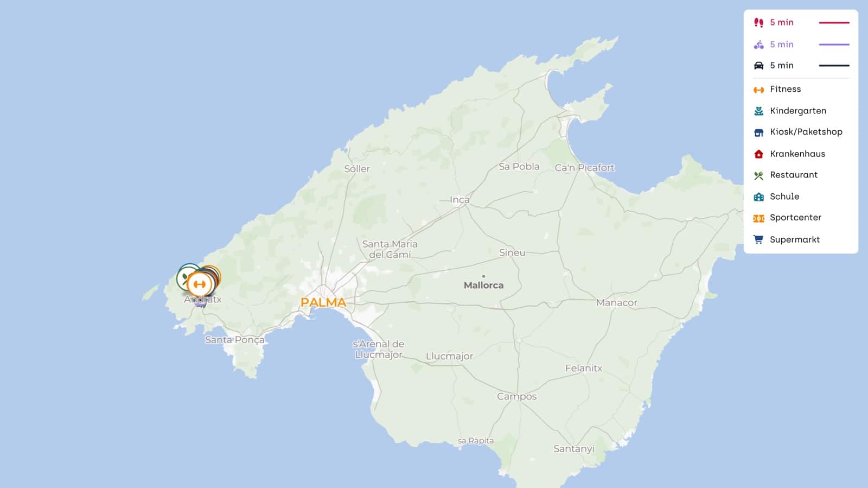Select the orange fitness marker on map
Image resolution: width=868 pixels, height=488 pixels.
tap(200, 284)
